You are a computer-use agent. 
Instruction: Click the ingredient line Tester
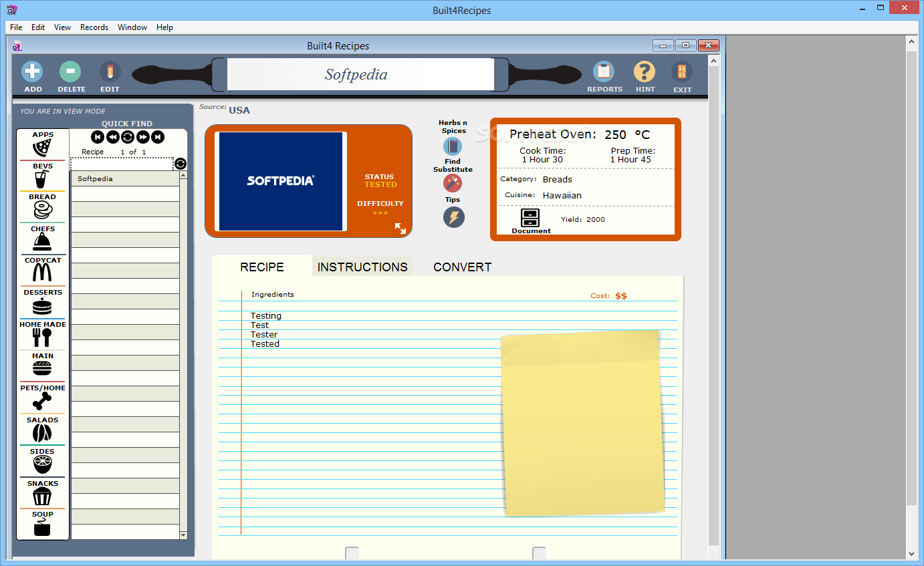pyautogui.click(x=264, y=334)
